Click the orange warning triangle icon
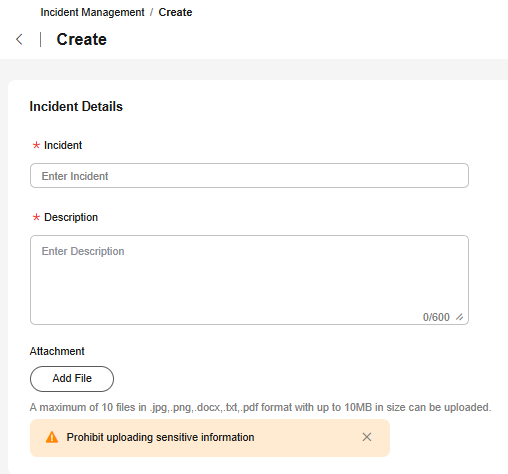Screen dimensions: 508x474 tap(52, 437)
